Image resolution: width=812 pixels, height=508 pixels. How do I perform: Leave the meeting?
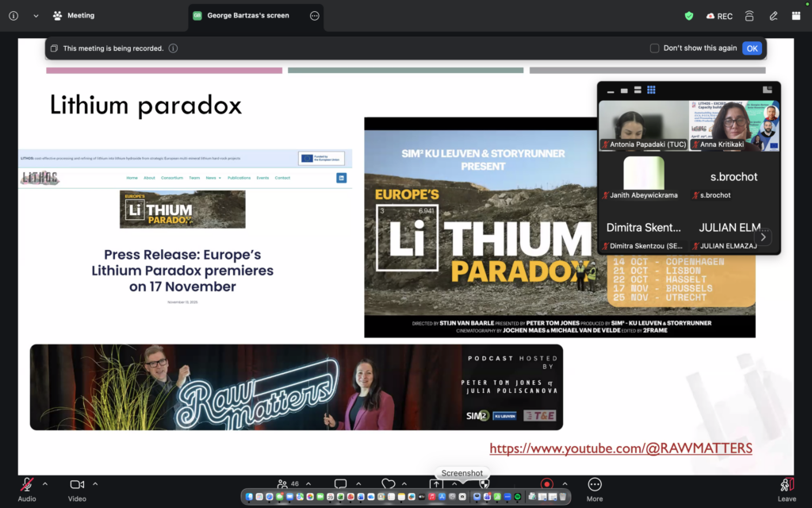pyautogui.click(x=787, y=489)
